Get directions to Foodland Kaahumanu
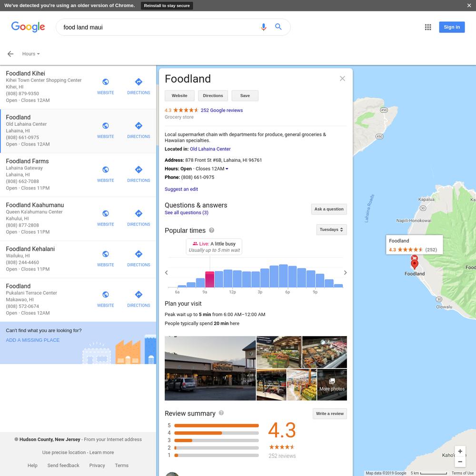476x476 pixels. tap(139, 218)
